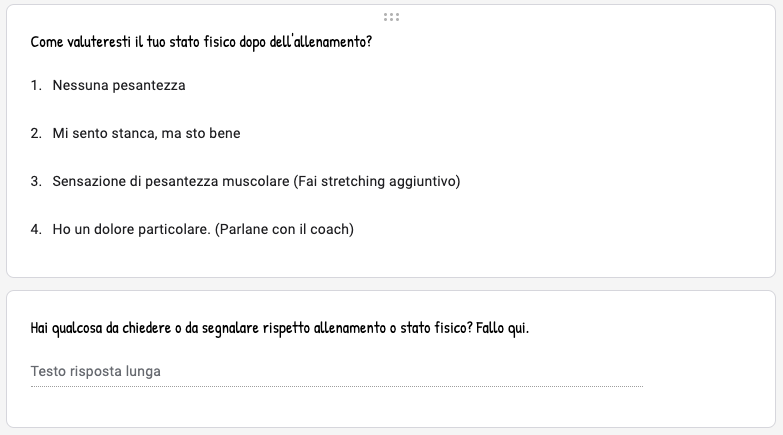Click the '3.' marker before 'Sensazione di pesantezza'
The width and height of the screenshot is (783, 435).
point(36,182)
